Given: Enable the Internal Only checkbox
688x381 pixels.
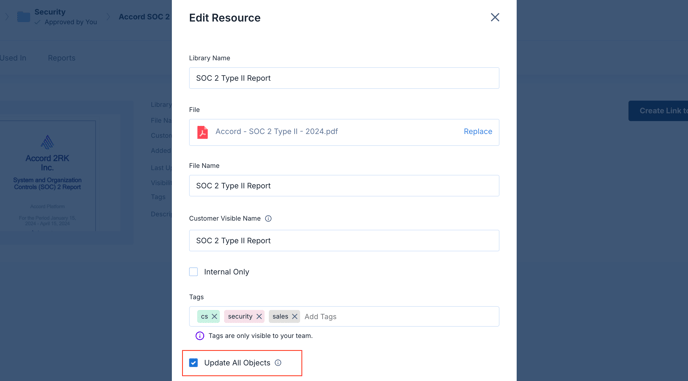Looking at the screenshot, I should click(194, 272).
